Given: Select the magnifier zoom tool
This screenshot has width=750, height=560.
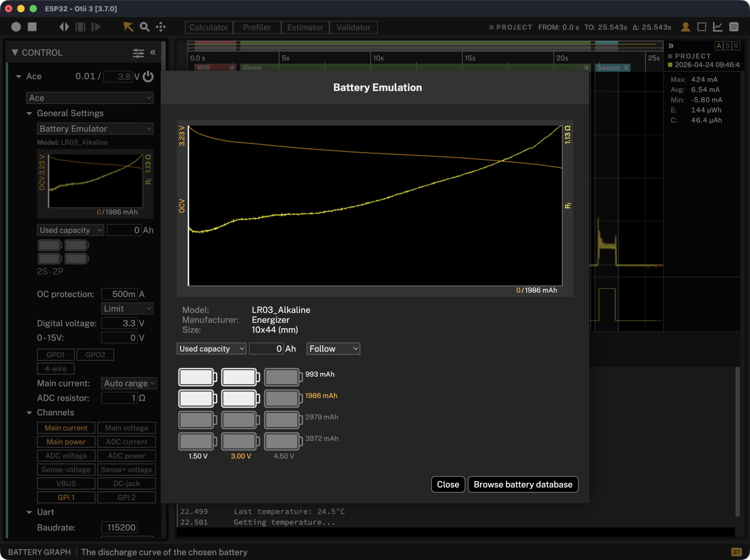Looking at the screenshot, I should point(144,27).
